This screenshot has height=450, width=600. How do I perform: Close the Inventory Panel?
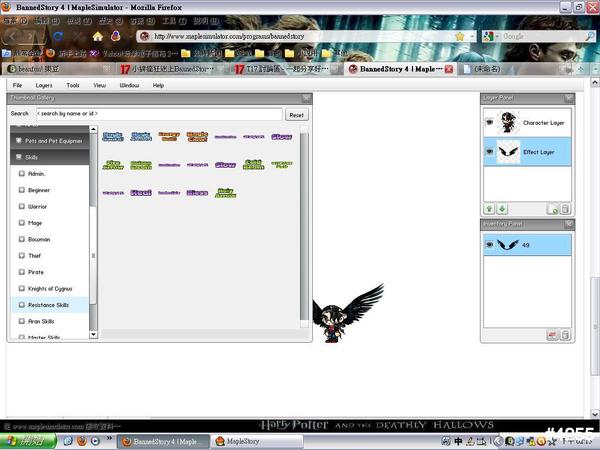(569, 224)
